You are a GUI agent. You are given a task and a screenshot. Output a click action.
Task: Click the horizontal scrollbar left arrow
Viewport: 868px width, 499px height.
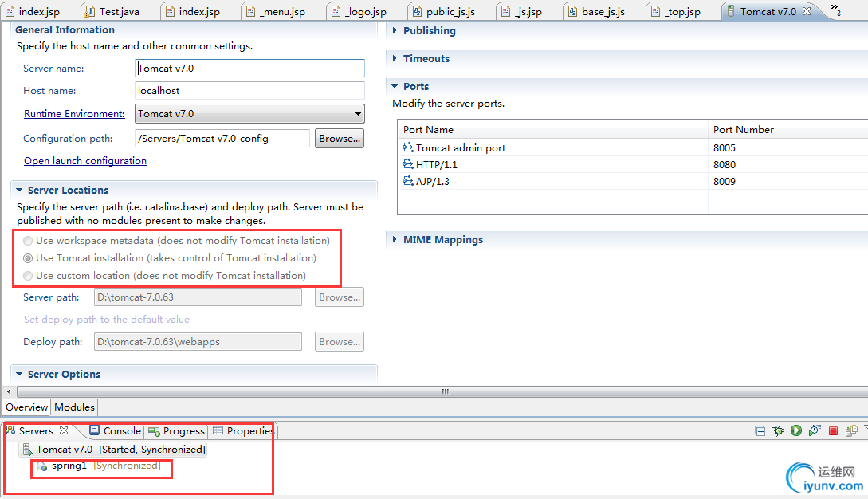[9, 391]
